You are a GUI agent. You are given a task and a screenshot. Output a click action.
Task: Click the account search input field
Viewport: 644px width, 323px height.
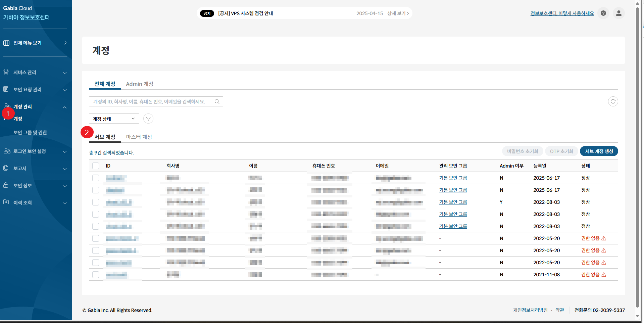(x=151, y=102)
